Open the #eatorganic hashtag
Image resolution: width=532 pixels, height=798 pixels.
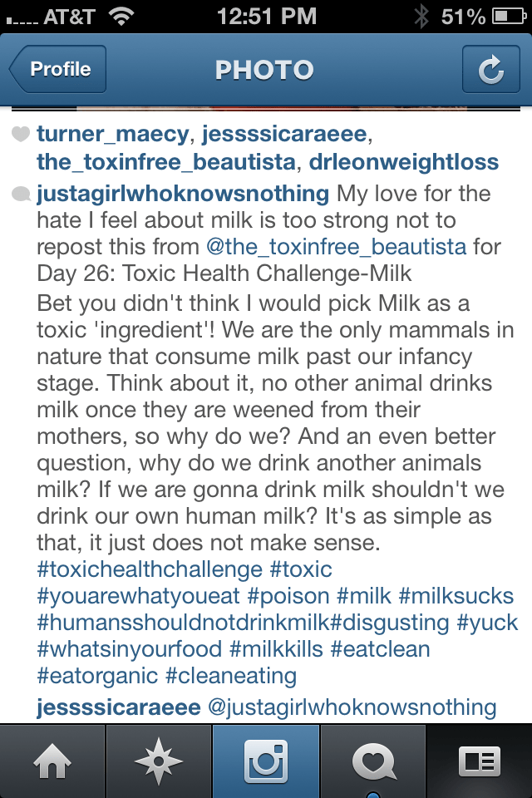[101, 676]
